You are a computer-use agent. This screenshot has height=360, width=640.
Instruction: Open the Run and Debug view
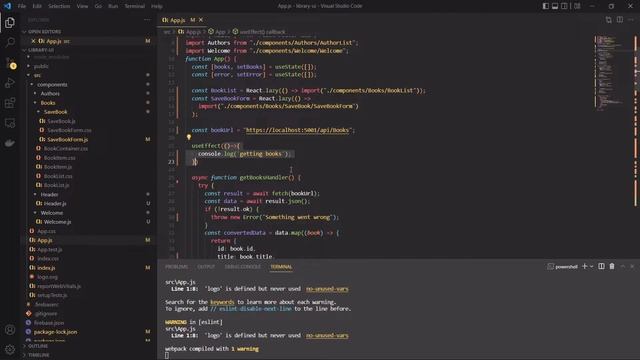pyautogui.click(x=10, y=82)
